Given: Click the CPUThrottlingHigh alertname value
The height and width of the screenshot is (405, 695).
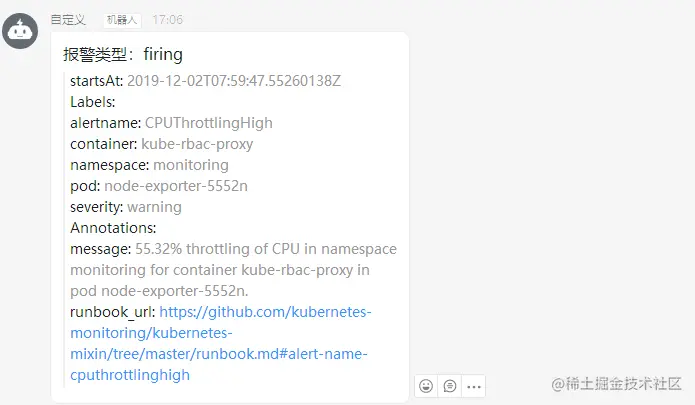Looking at the screenshot, I should [x=208, y=123].
